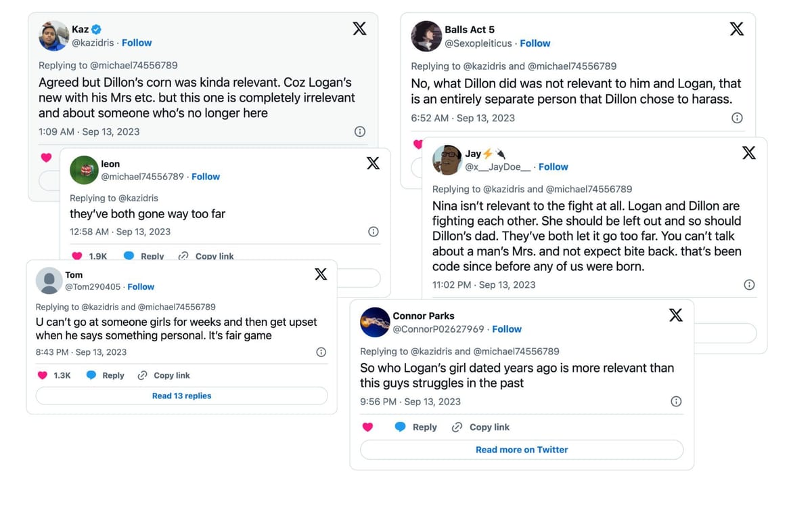812x508 pixels.
Task: Open Read more on Twitter button
Action: tap(521, 450)
